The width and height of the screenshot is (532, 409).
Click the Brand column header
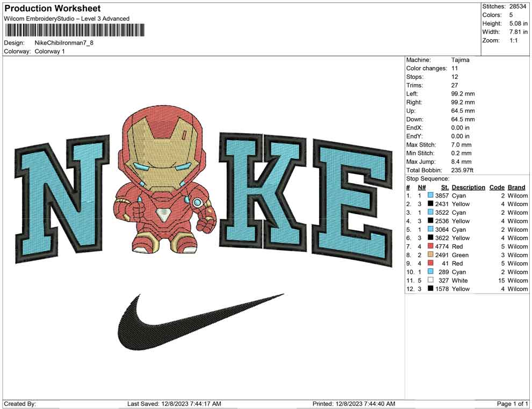[516, 187]
